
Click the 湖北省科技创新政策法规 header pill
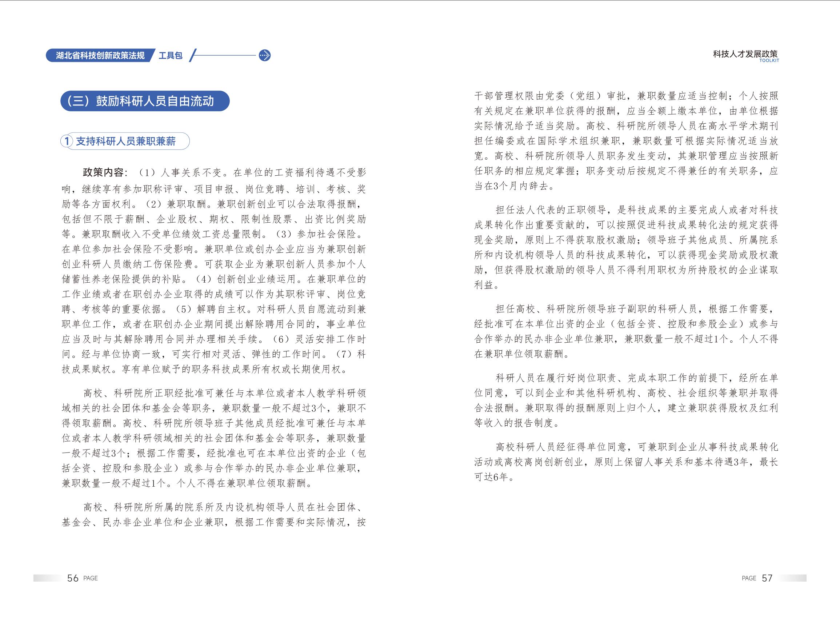click(x=100, y=55)
